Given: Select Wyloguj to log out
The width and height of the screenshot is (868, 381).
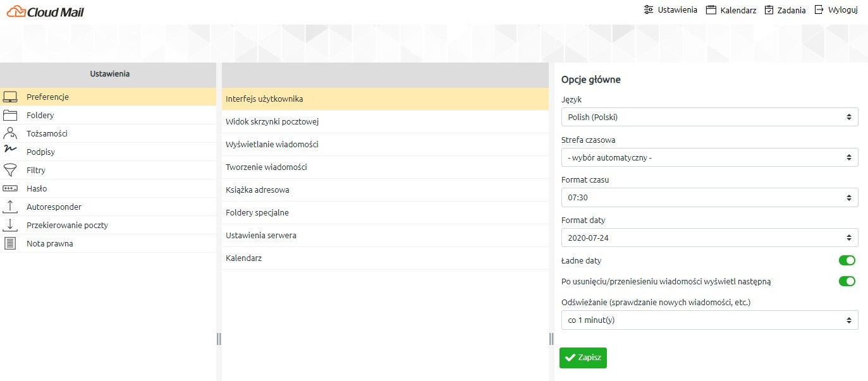Looking at the screenshot, I should pyautogui.click(x=836, y=9).
